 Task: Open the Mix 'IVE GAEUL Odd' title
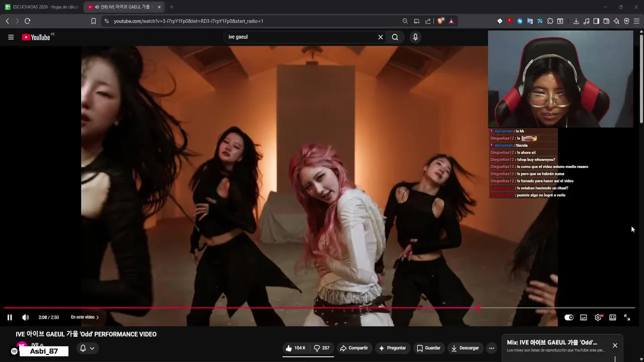pos(552,342)
